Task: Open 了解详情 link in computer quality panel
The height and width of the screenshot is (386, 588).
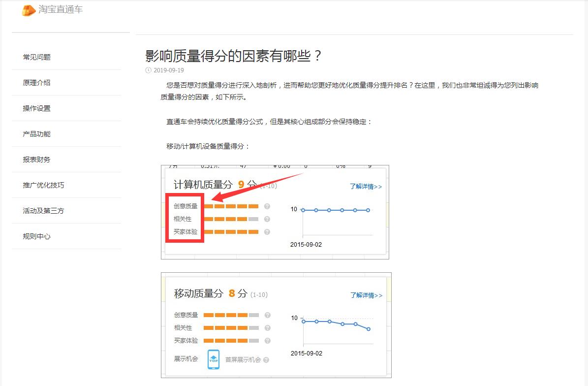Action: coord(366,187)
